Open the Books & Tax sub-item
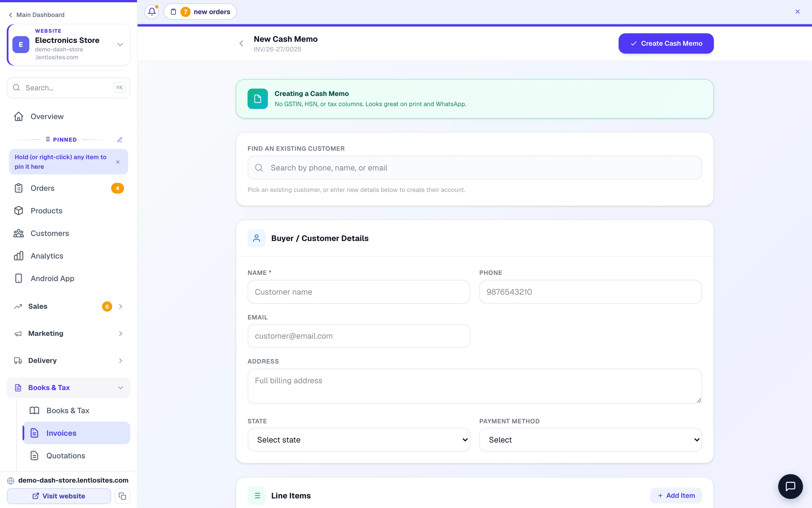The width and height of the screenshot is (812, 508). [76, 411]
